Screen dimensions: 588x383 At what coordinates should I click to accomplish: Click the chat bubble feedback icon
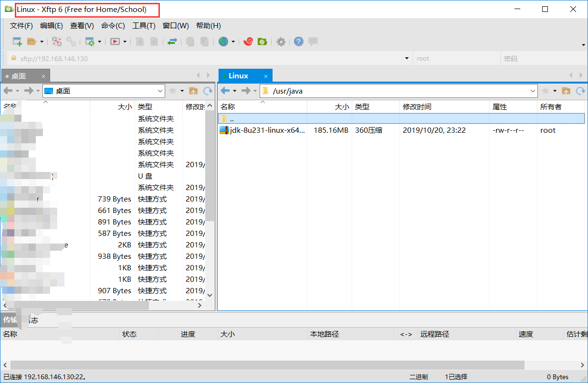pyautogui.click(x=313, y=42)
